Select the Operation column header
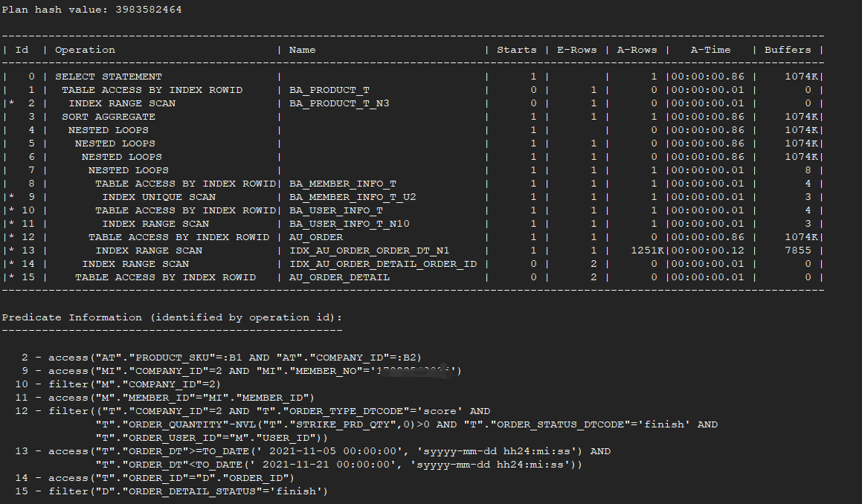 coord(85,50)
